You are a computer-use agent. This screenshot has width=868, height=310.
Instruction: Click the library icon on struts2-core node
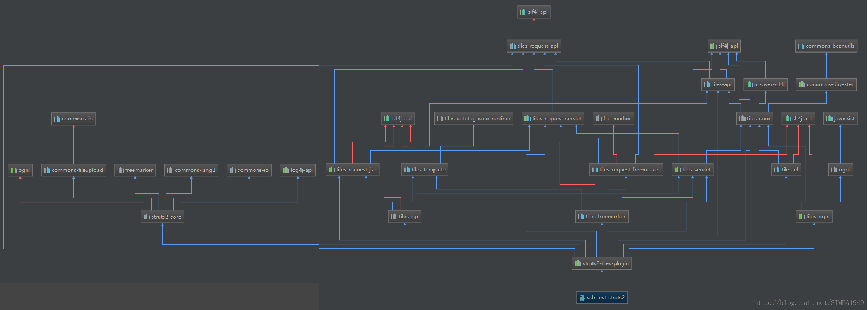(x=147, y=217)
